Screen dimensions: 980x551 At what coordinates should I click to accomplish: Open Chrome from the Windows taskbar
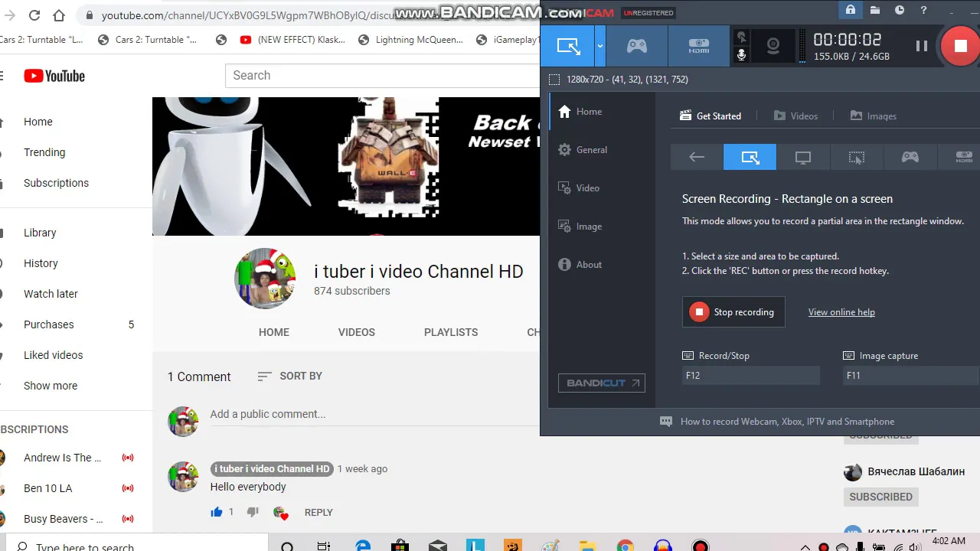[626, 546]
